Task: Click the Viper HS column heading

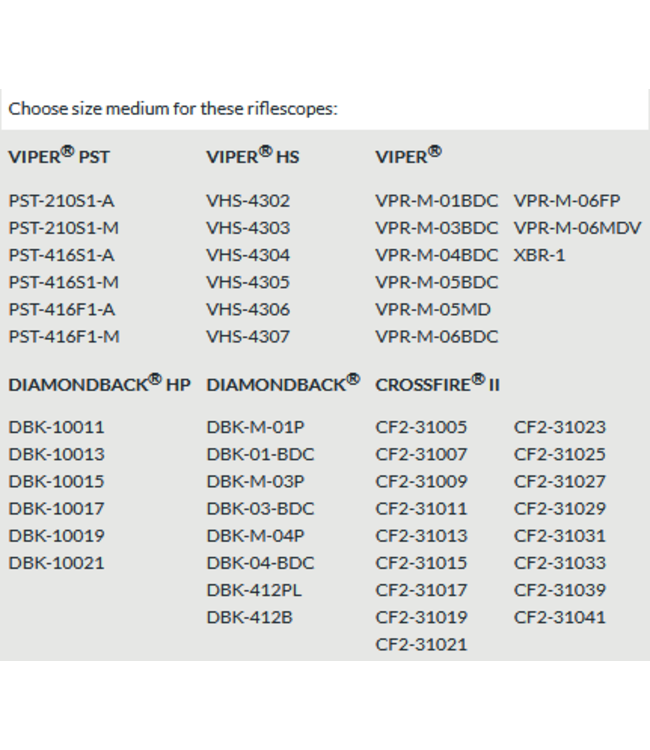Action: click(252, 157)
